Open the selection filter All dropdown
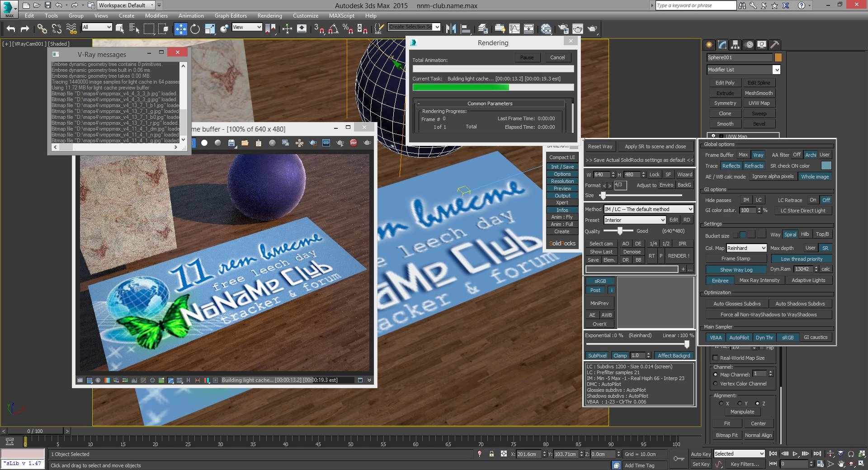The image size is (868, 470). tap(97, 27)
